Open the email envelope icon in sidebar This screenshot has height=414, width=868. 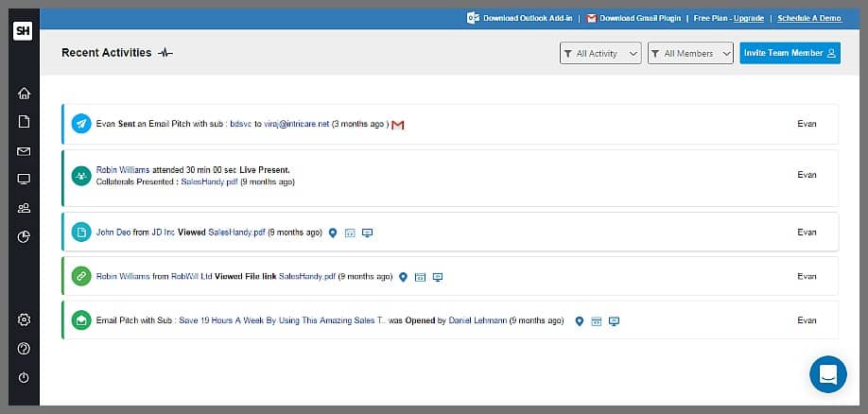click(24, 151)
